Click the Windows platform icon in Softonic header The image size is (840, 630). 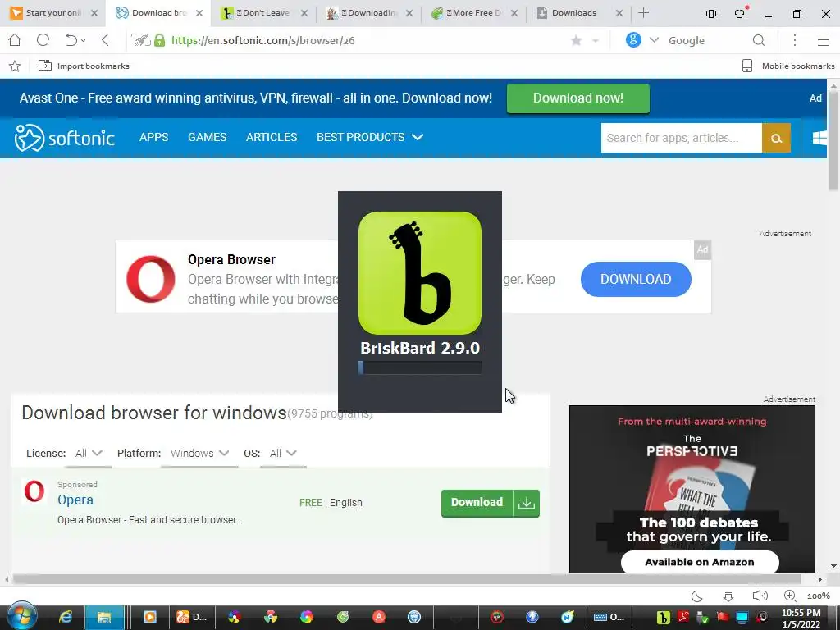tap(819, 138)
